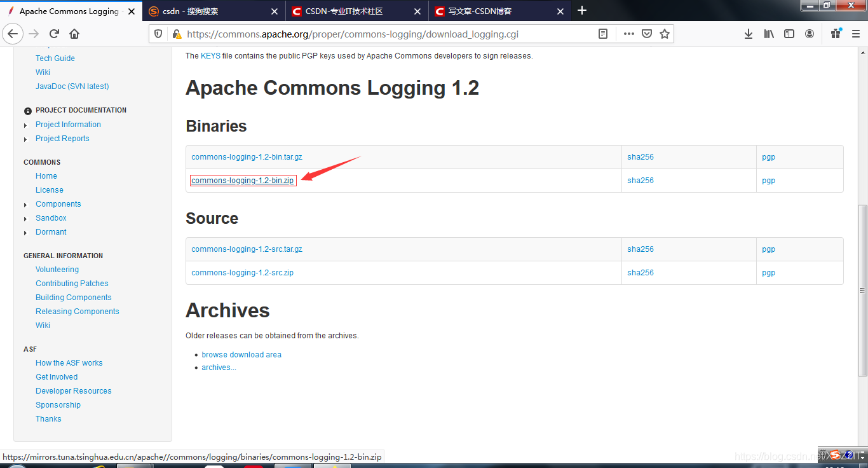868x468 pixels.
Task: Open Tech Guide sidebar link
Action: pyautogui.click(x=55, y=59)
